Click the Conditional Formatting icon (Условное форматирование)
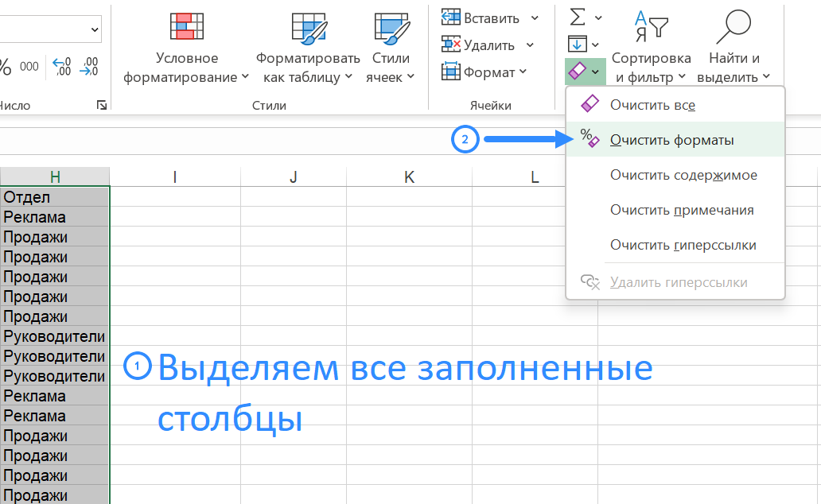The image size is (821, 504). (x=186, y=27)
